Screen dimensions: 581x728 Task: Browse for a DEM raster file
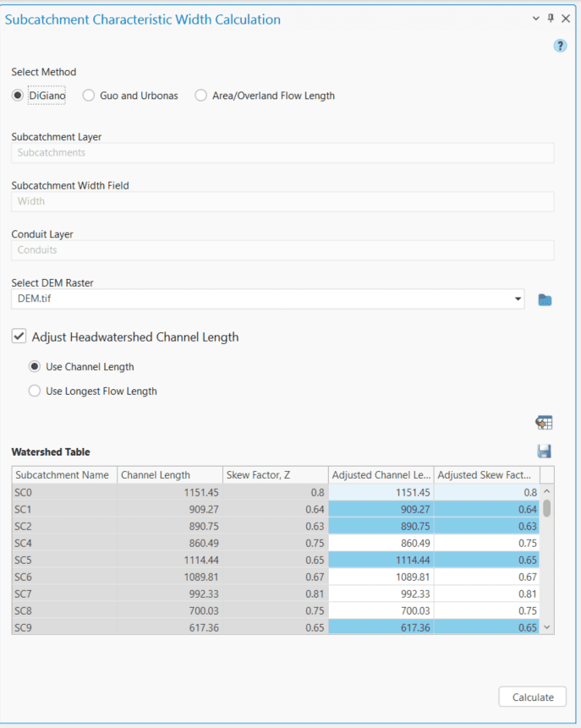(545, 299)
